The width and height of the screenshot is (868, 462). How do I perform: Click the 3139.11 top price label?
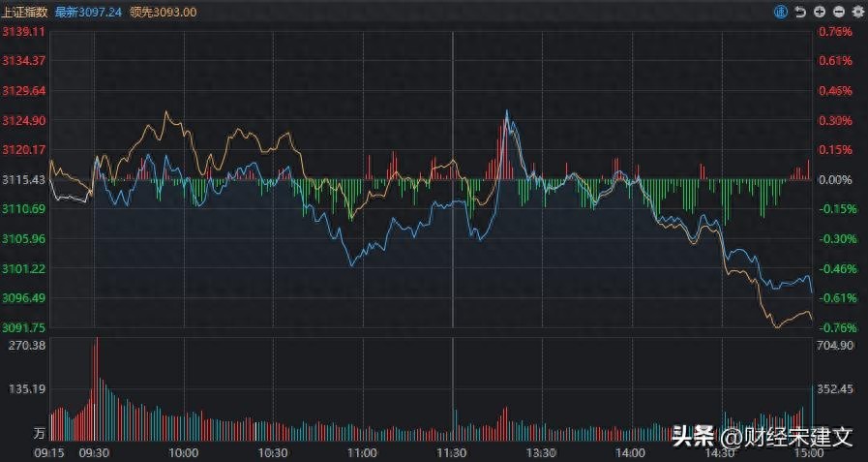point(24,32)
